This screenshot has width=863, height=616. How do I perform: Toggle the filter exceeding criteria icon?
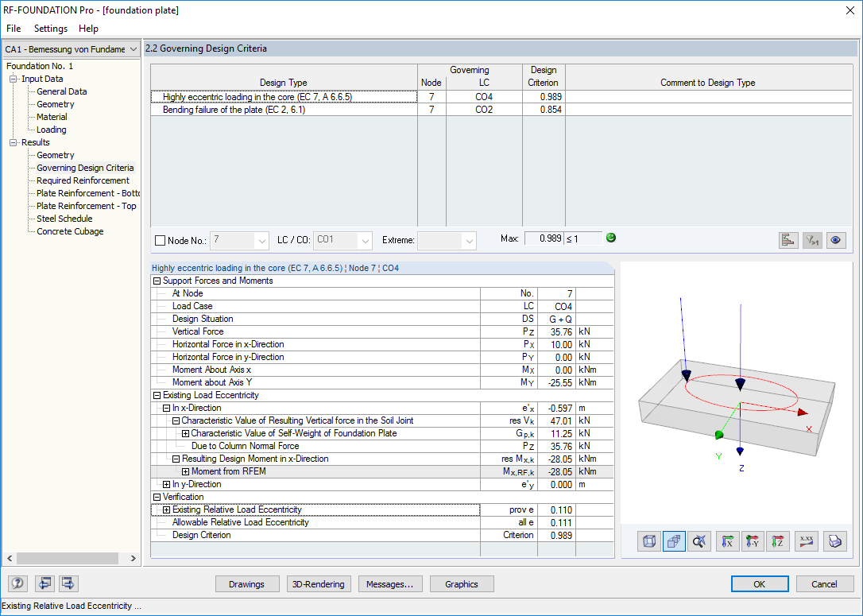[812, 239]
